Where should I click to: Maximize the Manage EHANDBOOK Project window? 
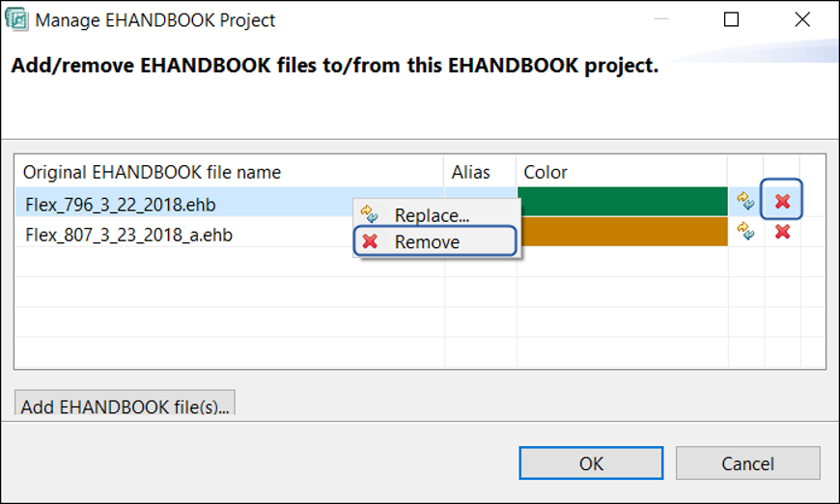click(x=732, y=19)
